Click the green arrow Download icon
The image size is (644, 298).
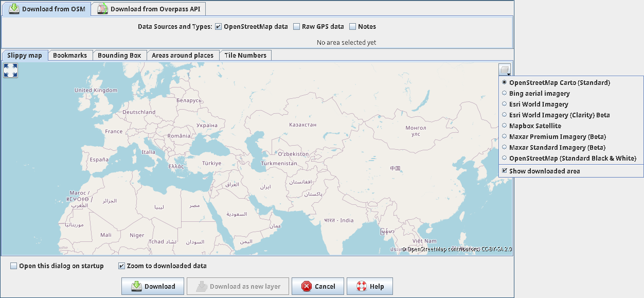[136, 286]
